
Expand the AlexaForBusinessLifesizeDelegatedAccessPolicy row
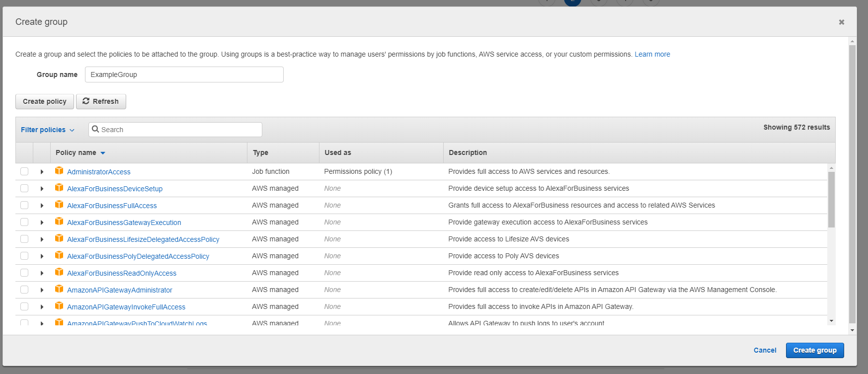(42, 239)
